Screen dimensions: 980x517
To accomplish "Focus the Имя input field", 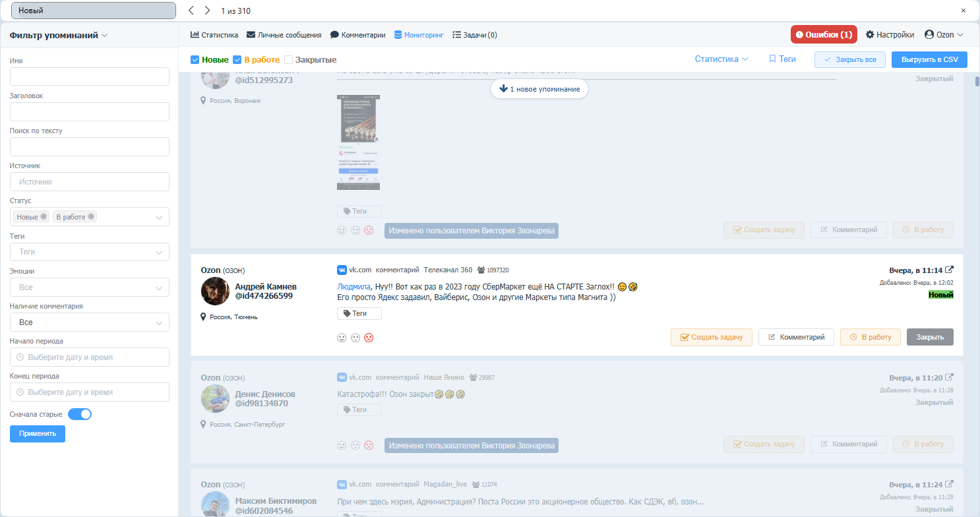I will [90, 76].
